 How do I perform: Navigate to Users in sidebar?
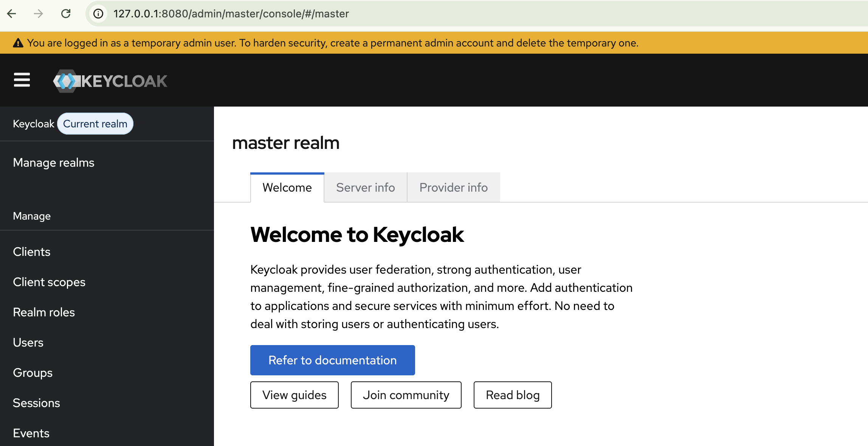point(28,342)
